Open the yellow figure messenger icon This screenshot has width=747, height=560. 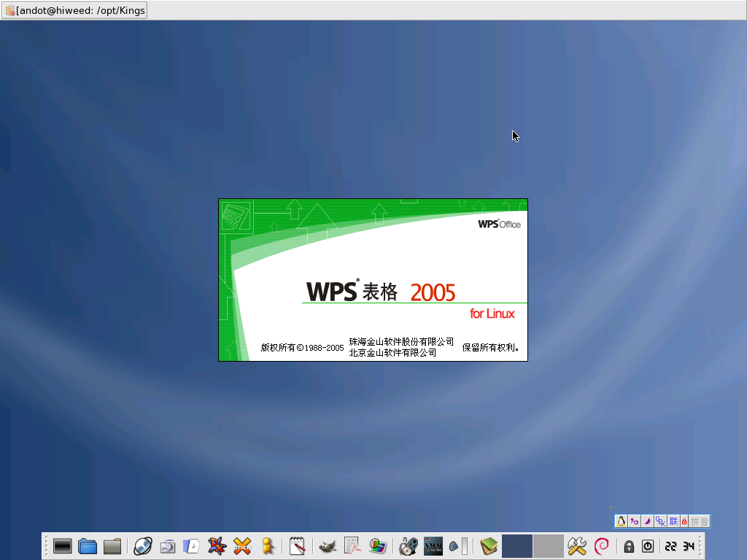[x=268, y=546]
